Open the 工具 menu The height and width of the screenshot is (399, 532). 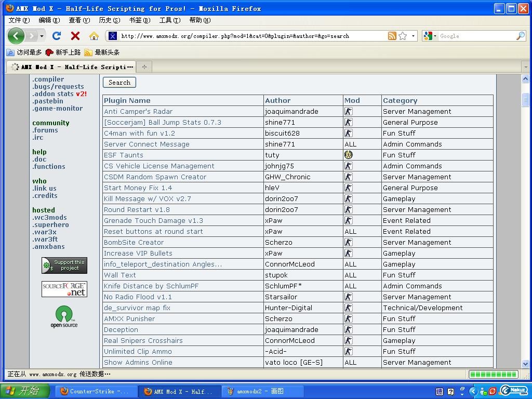point(170,20)
